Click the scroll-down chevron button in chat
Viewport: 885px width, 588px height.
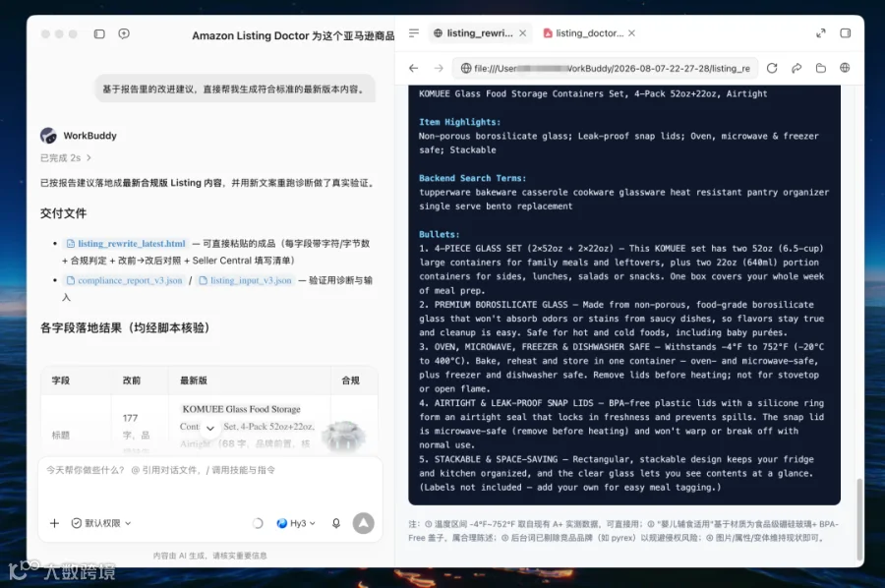[210, 429]
